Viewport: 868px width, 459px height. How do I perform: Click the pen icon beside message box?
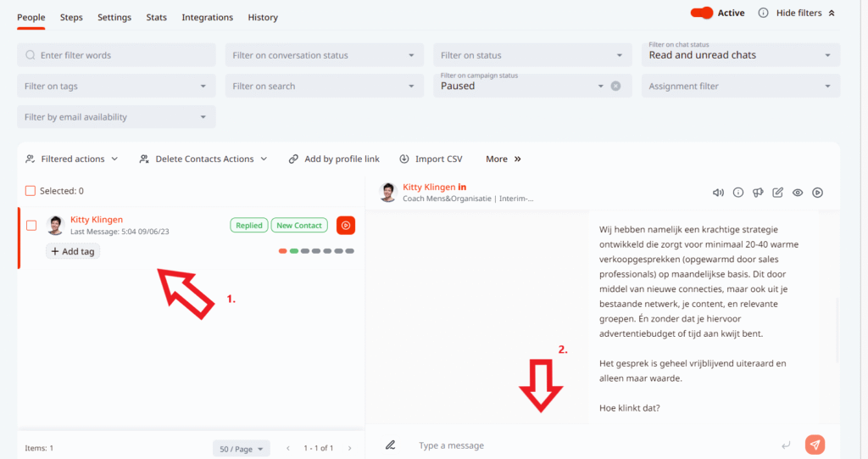coord(391,445)
